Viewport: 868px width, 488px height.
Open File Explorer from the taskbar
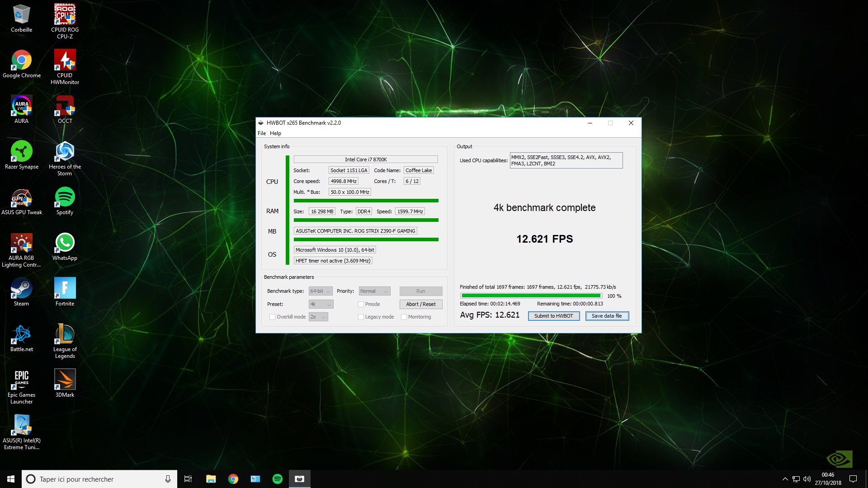tap(211, 479)
